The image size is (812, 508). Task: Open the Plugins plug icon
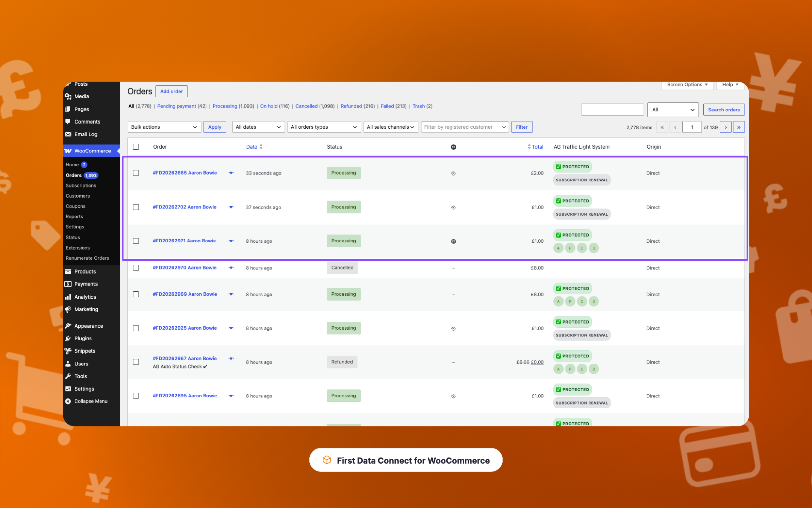pyautogui.click(x=68, y=338)
